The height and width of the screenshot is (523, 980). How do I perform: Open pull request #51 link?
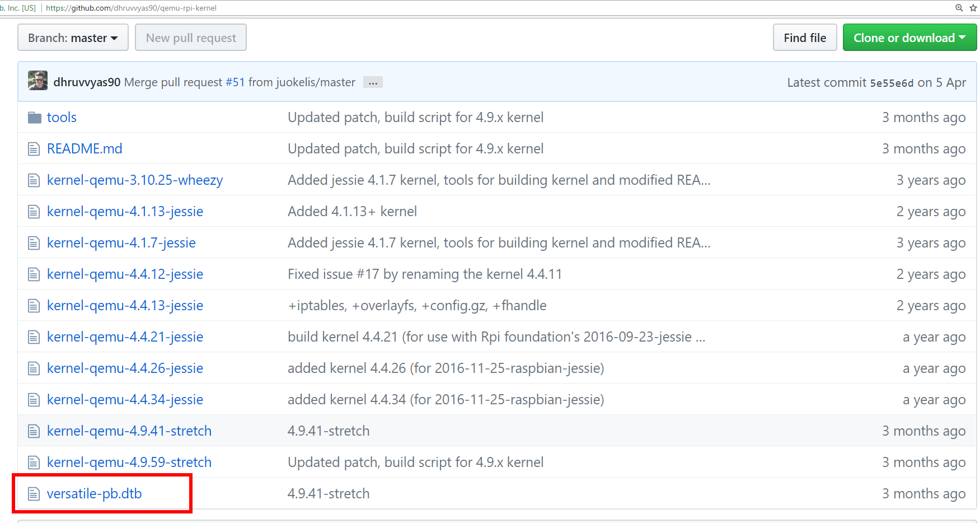(x=235, y=82)
